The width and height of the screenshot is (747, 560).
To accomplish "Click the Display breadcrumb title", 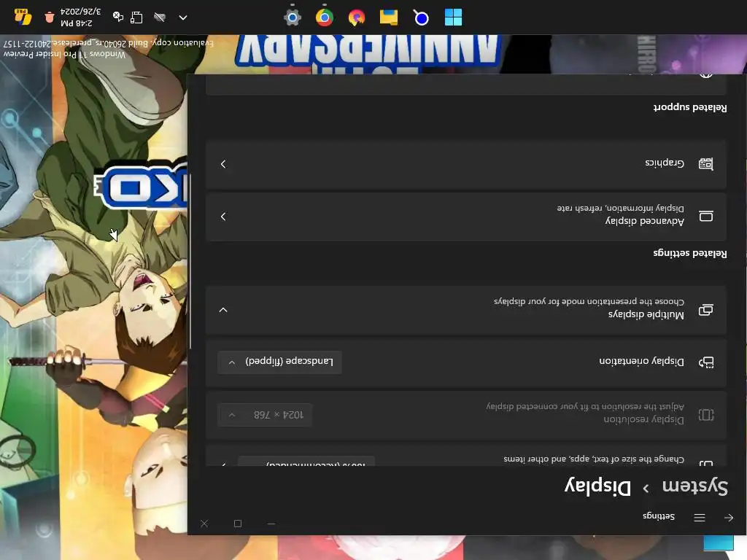I will [597, 486].
